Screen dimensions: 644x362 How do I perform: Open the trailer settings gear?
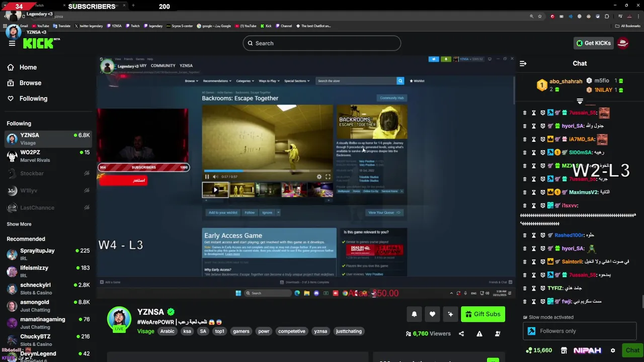tap(319, 177)
